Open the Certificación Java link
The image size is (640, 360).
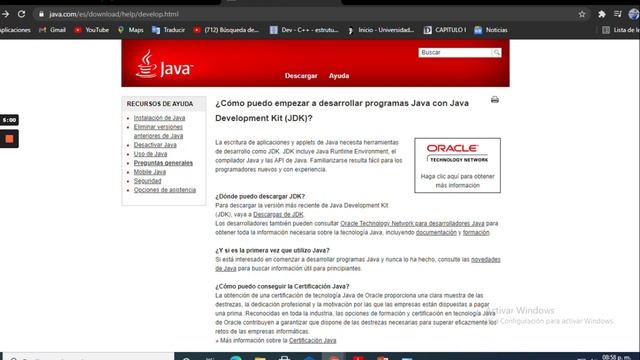[312, 340]
